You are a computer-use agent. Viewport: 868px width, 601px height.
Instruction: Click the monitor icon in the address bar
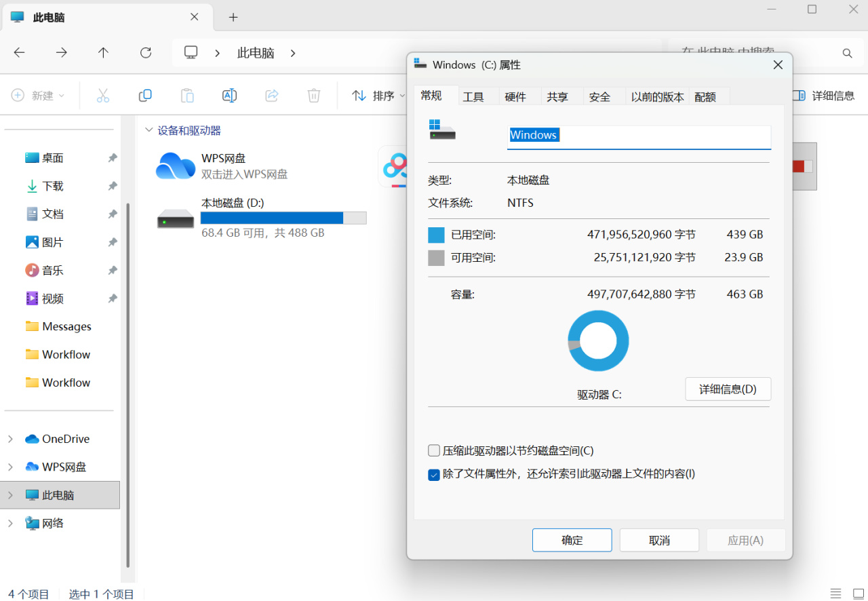click(191, 52)
